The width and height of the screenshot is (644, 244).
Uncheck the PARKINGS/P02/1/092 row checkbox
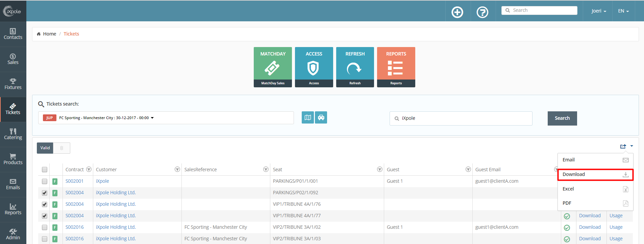[45, 193]
